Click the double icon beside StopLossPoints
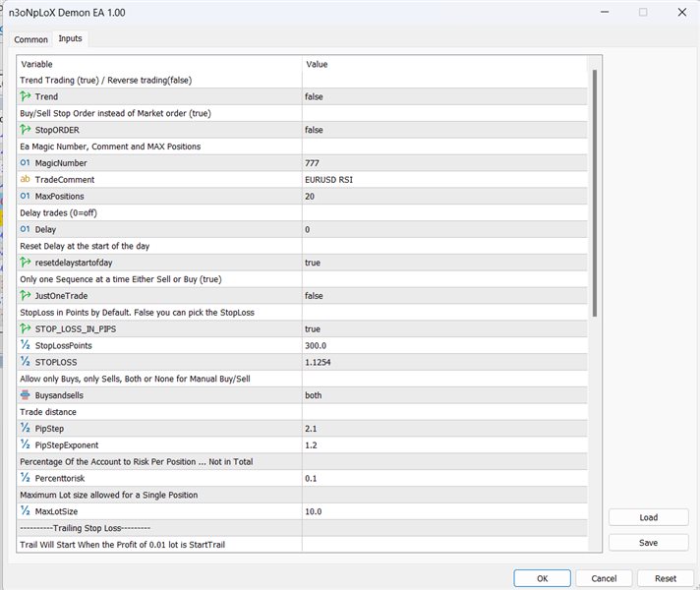Image resolution: width=700 pixels, height=590 pixels. click(25, 345)
